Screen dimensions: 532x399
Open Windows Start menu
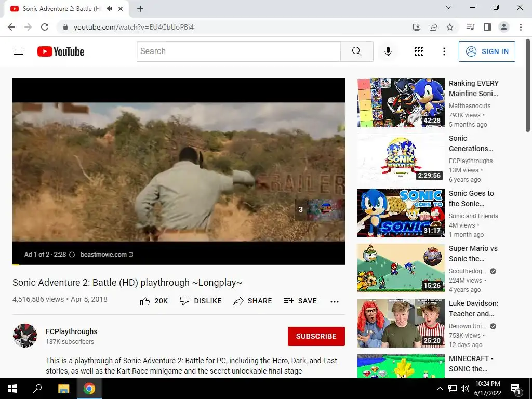pos(12,389)
